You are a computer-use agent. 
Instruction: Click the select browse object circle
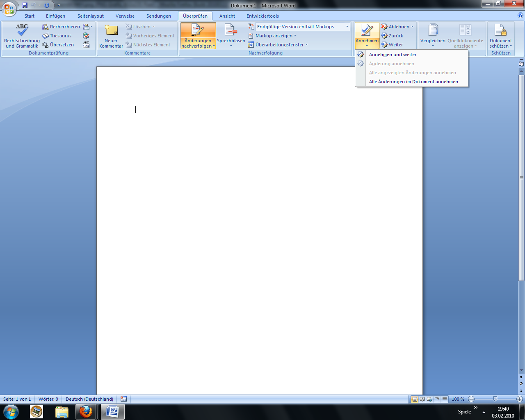(521, 383)
